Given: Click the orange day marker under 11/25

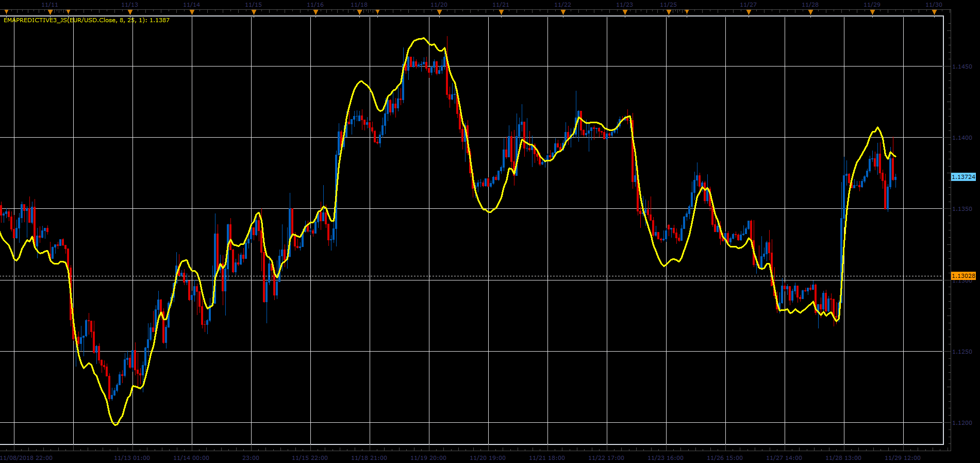Looking at the screenshot, I should (x=669, y=11).
